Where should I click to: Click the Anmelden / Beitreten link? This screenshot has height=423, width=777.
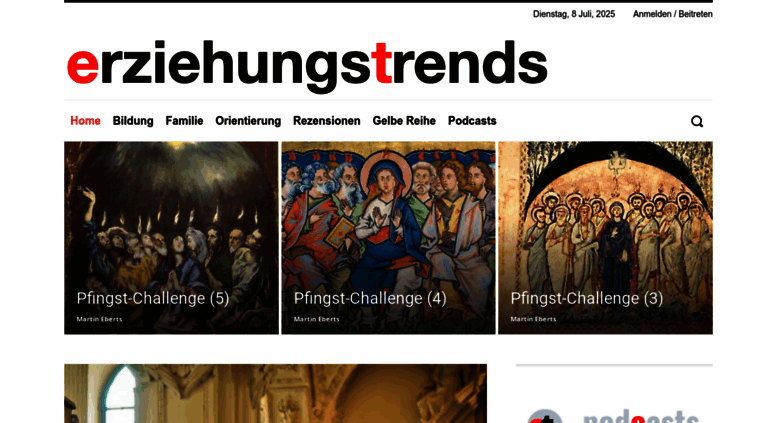pyautogui.click(x=672, y=14)
